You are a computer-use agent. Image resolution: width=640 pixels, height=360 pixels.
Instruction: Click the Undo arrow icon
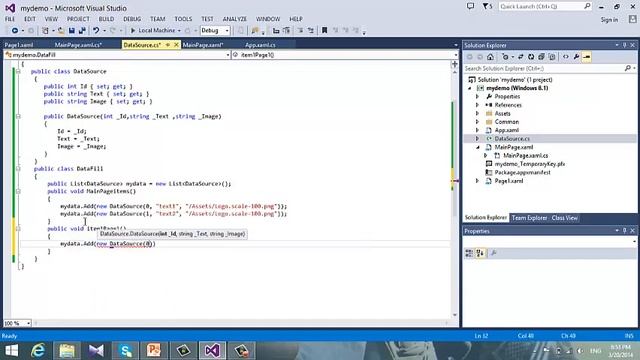(x=96, y=31)
